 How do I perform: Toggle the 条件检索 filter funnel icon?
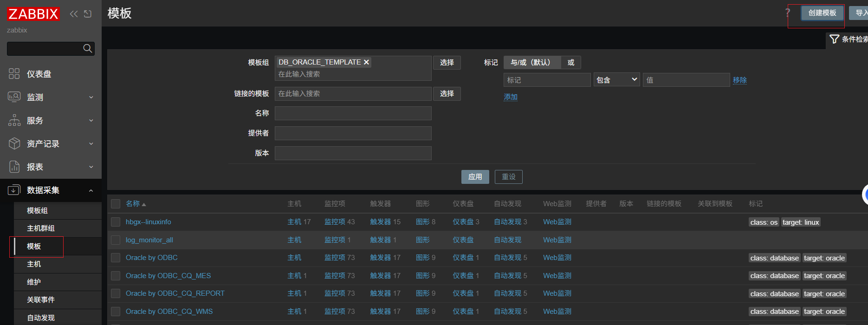(x=834, y=39)
